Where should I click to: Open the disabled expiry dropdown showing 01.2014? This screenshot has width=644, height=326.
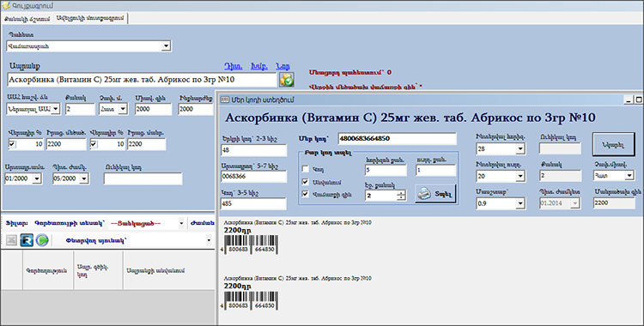575,202
